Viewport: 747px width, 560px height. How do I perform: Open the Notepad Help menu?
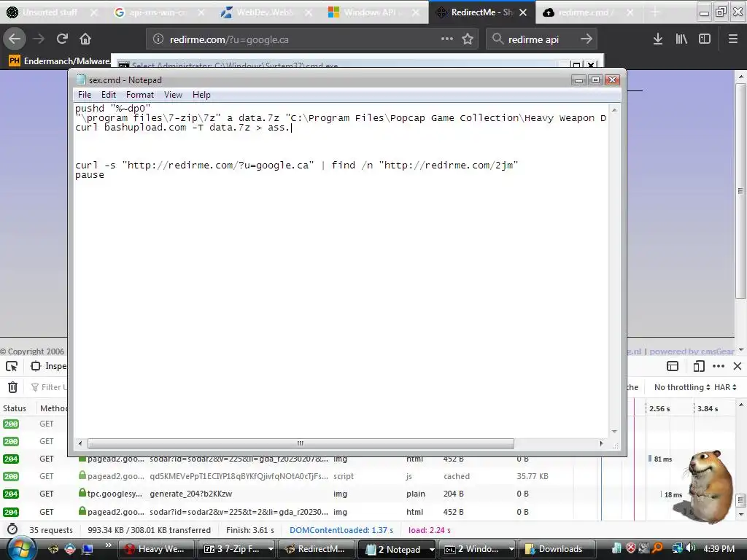(201, 95)
